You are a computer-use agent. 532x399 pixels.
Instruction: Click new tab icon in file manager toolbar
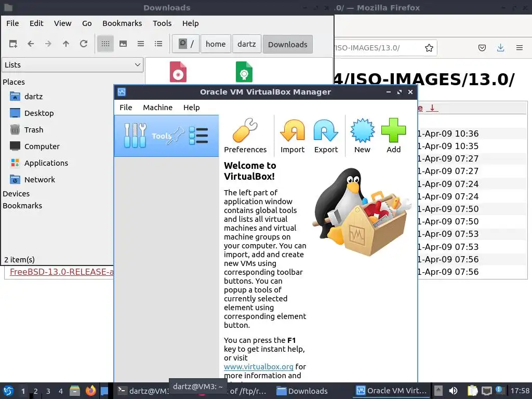[13, 44]
